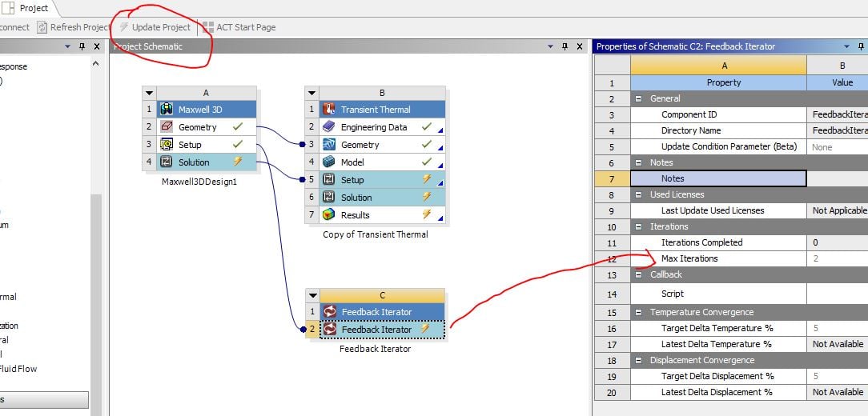Select the Maxwell 3D header cell
Image resolution: width=868 pixels, height=416 pixels.
click(207, 110)
